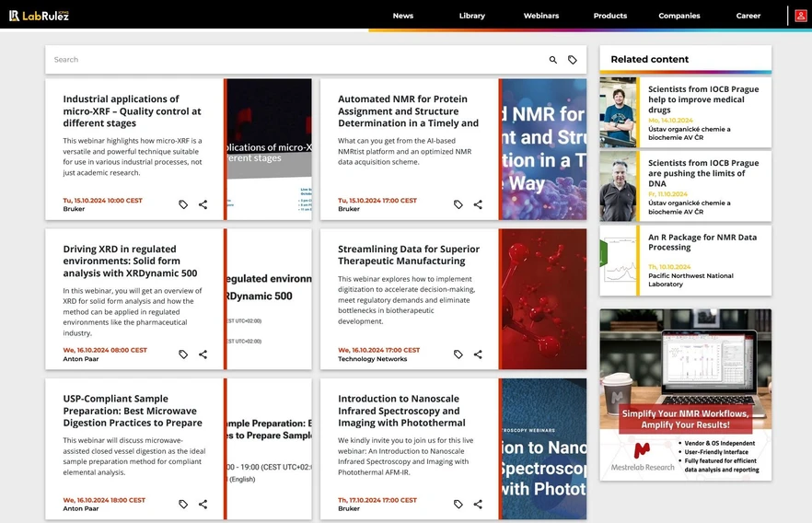
Task: Open the Products menu
Action: click(610, 16)
